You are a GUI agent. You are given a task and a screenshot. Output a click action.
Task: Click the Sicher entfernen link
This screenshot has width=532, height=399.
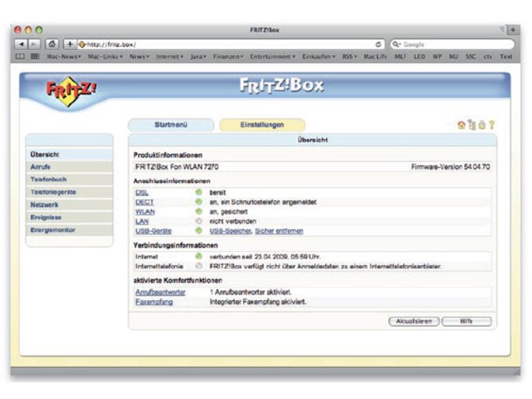[x=279, y=231]
